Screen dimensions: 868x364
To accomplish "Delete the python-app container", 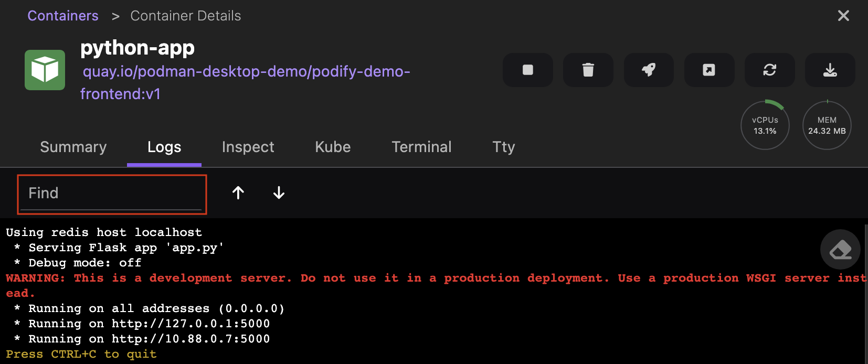I will click(x=588, y=70).
